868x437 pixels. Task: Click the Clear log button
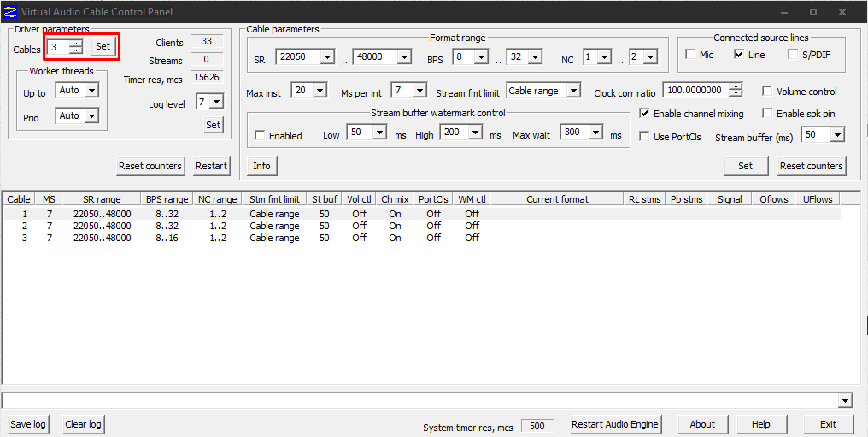click(83, 424)
